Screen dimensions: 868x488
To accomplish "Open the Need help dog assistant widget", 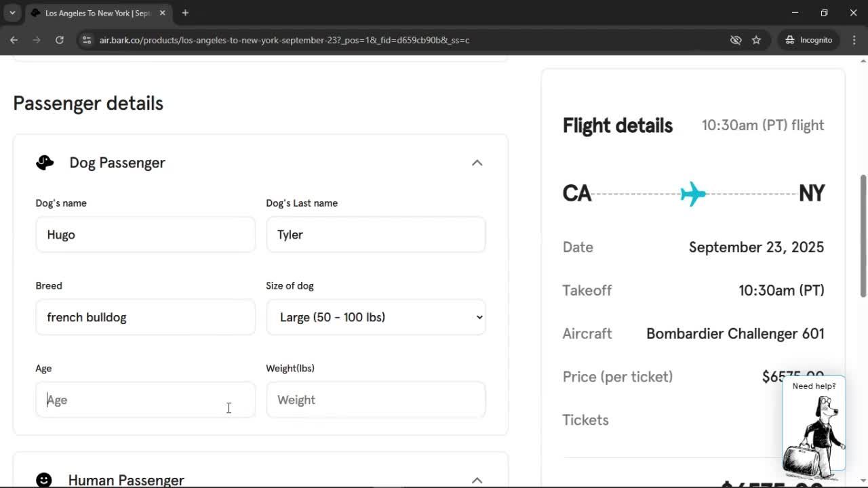I will [814, 424].
